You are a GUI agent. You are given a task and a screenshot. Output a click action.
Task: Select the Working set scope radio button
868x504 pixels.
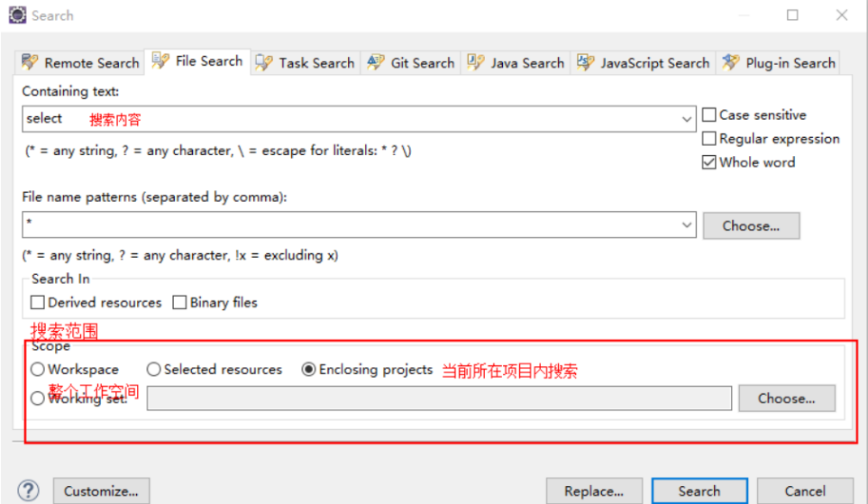click(x=38, y=399)
